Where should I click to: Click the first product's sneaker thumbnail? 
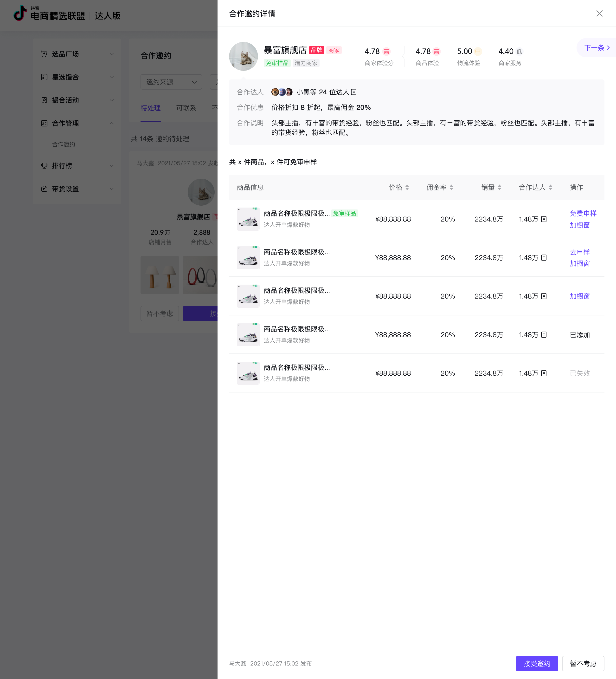(248, 219)
